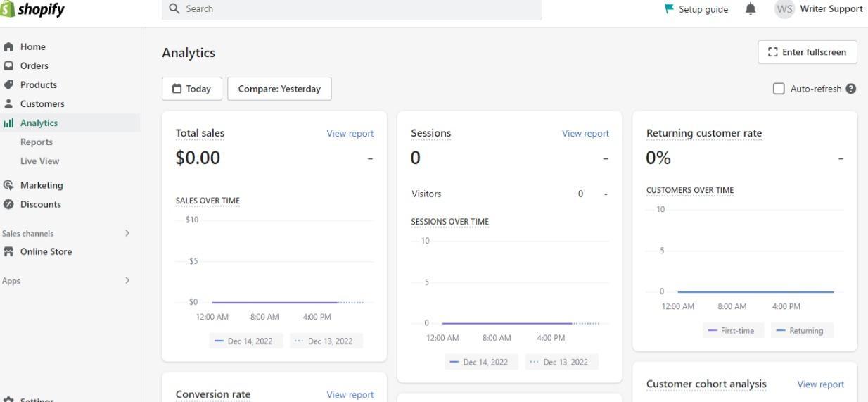Open the Today date range picker

coord(192,89)
